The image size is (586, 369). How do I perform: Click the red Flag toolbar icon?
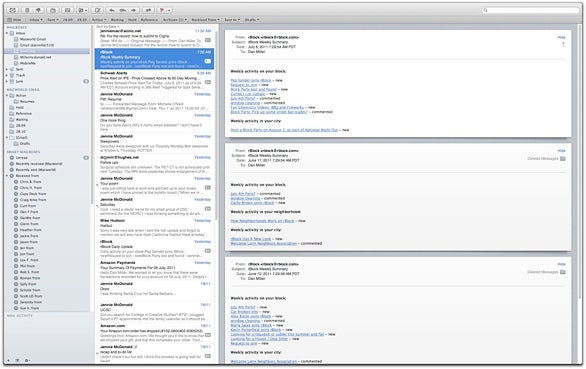coord(162,10)
